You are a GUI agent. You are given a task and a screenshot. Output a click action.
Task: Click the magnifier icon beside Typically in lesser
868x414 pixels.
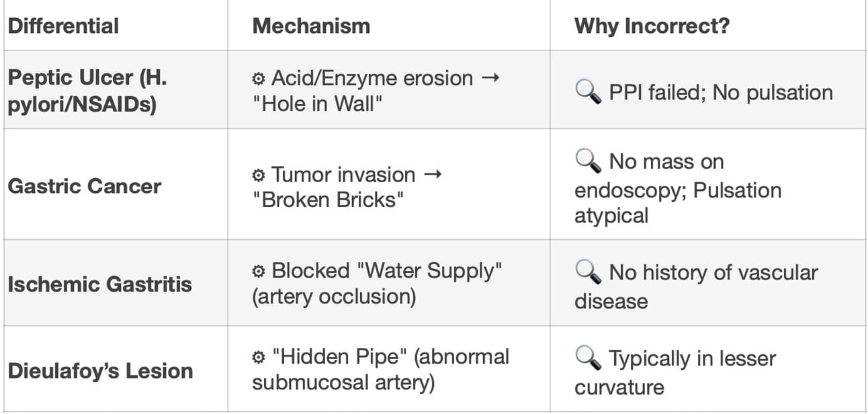[588, 358]
